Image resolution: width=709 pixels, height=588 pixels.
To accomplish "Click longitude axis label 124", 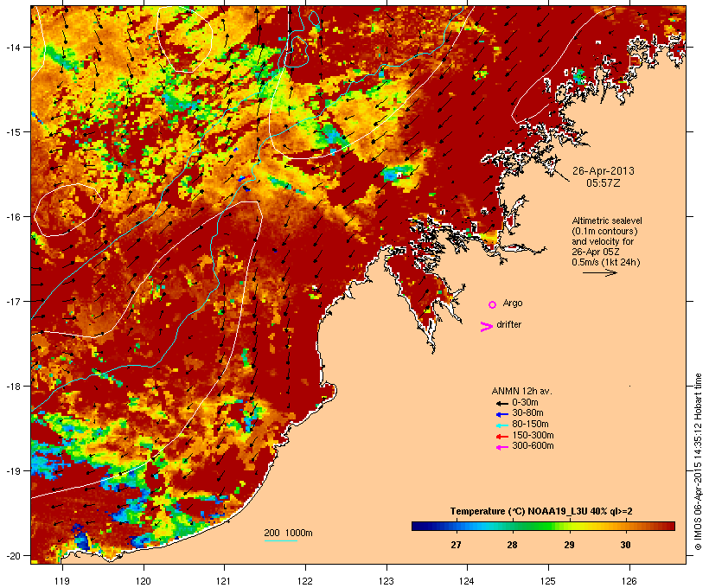I will click(x=467, y=581).
